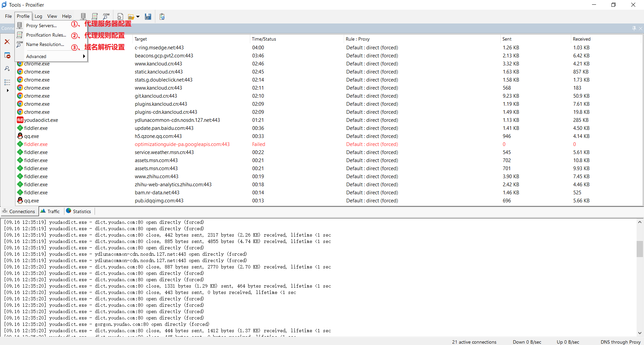Sort by the Received column header
The height and width of the screenshot is (345, 644).
pos(606,39)
